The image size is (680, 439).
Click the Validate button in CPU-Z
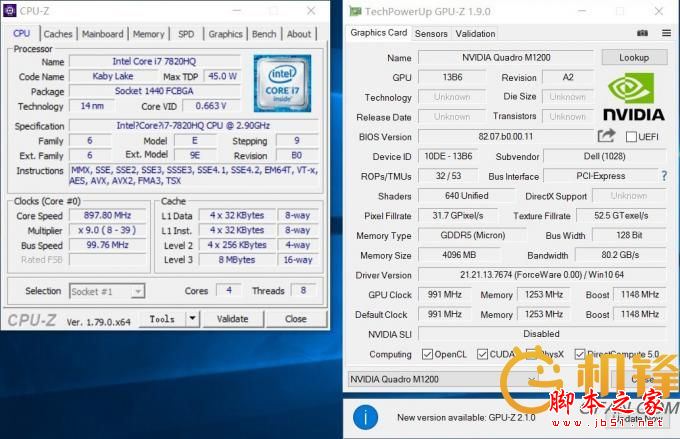pyautogui.click(x=232, y=319)
